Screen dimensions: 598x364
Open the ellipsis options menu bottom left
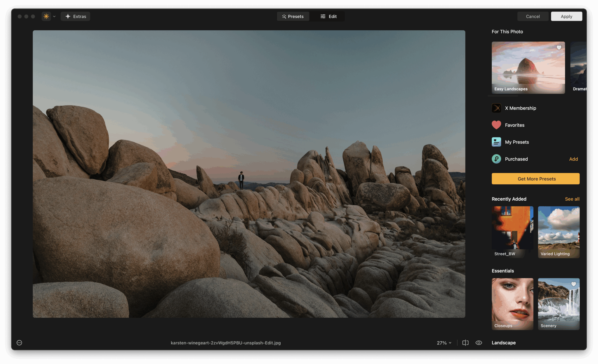(x=19, y=342)
